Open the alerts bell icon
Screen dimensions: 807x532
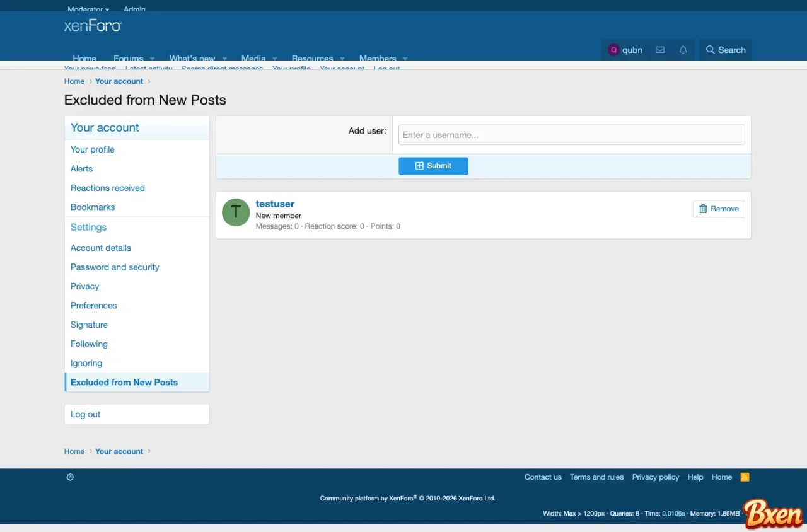683,50
